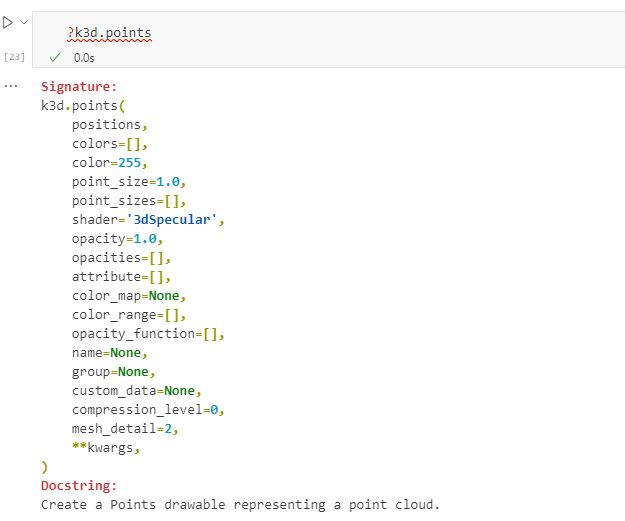Click the shader='3dSpecular' parameter value
625x521 pixels.
tap(172, 220)
